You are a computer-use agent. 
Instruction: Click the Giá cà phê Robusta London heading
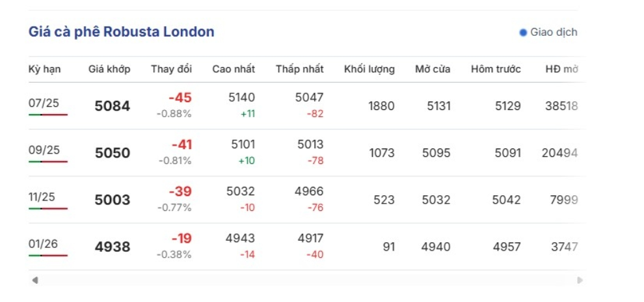pos(121,32)
